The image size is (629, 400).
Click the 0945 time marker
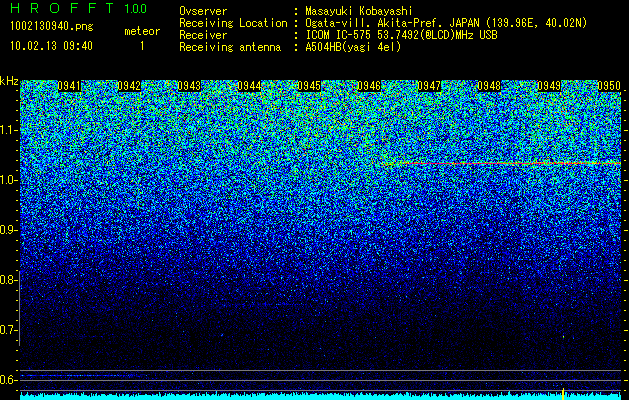pyautogui.click(x=309, y=86)
